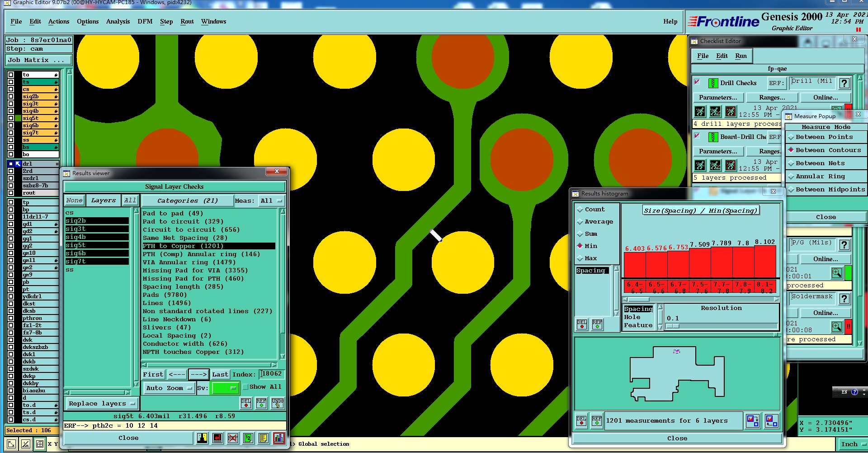Click second run icon under Drill Checks
Image resolution: width=868 pixels, height=453 pixels.
point(715,111)
